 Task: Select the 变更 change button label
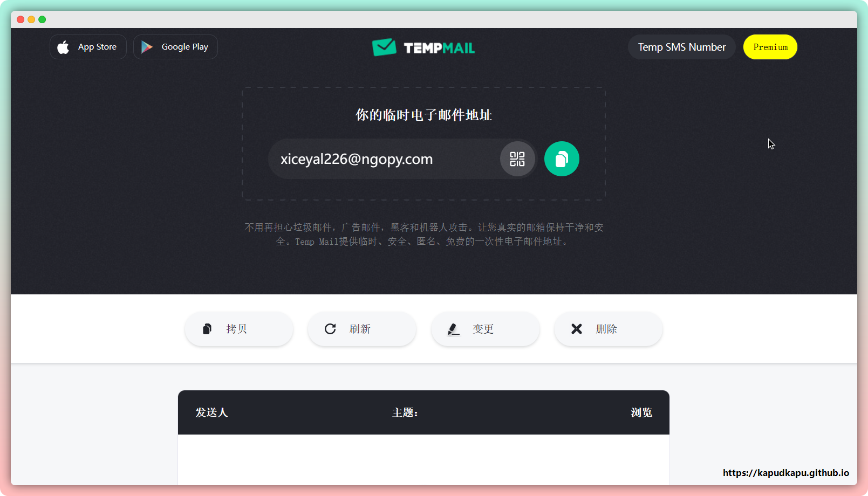pos(483,329)
